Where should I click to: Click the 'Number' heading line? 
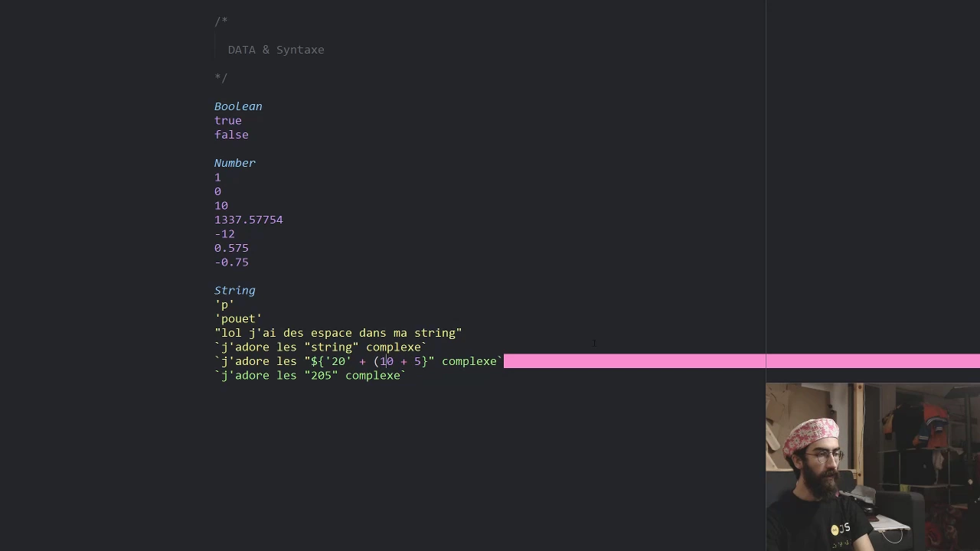(x=235, y=163)
